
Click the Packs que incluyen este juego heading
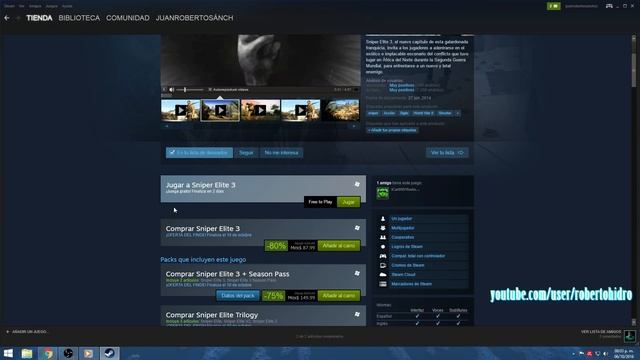click(x=203, y=260)
